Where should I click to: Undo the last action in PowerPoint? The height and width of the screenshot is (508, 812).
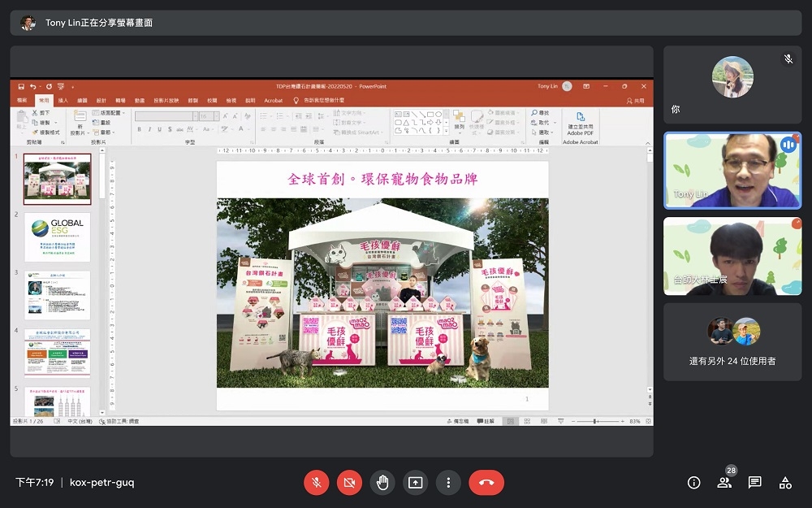click(x=32, y=87)
